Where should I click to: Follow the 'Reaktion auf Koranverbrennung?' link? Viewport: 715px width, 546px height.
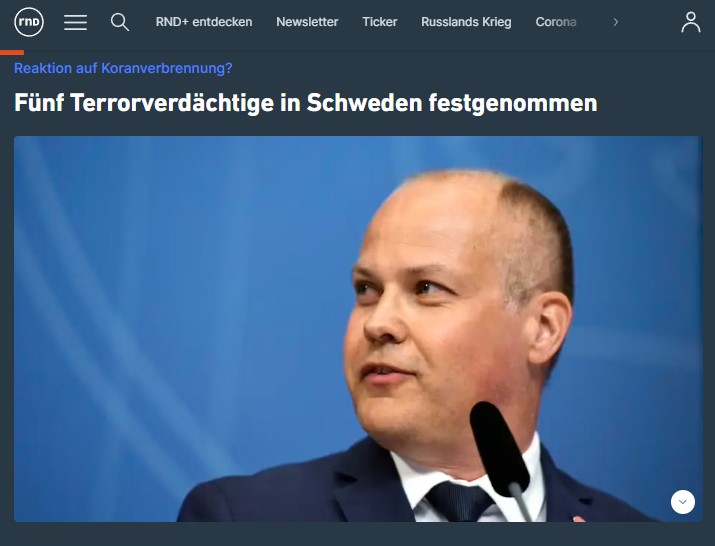(x=123, y=68)
